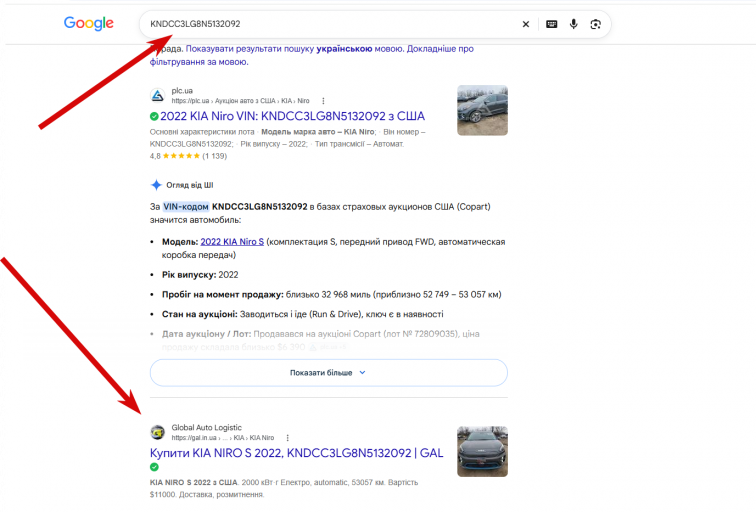This screenshot has width=756, height=512.
Task: Click the Стан на аукціоні line
Action: point(303,314)
